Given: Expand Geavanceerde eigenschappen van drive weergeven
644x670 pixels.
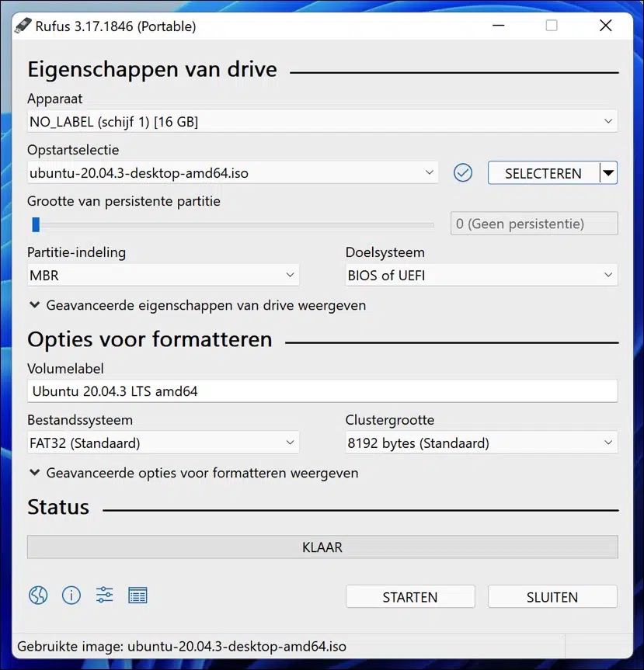Looking at the screenshot, I should coord(197,306).
